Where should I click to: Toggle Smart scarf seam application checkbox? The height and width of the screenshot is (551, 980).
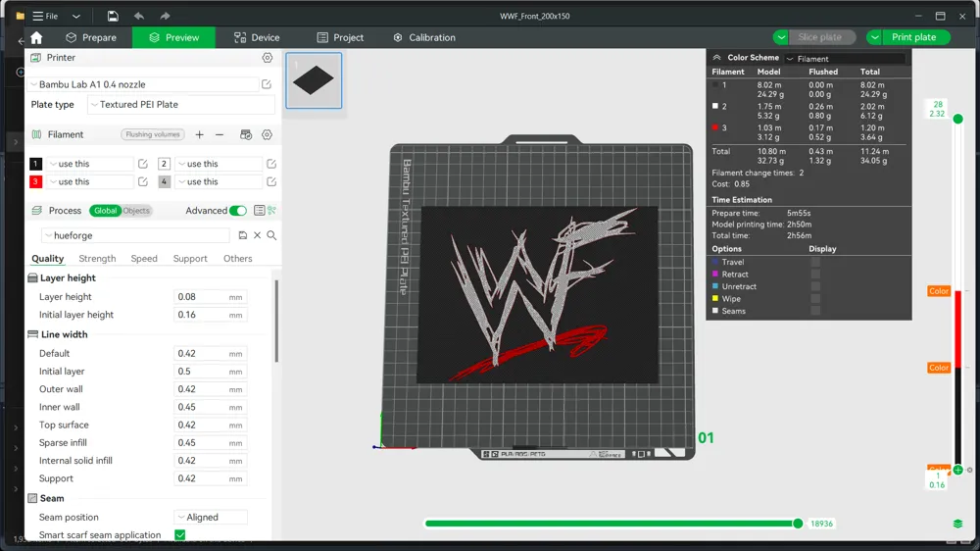point(180,534)
